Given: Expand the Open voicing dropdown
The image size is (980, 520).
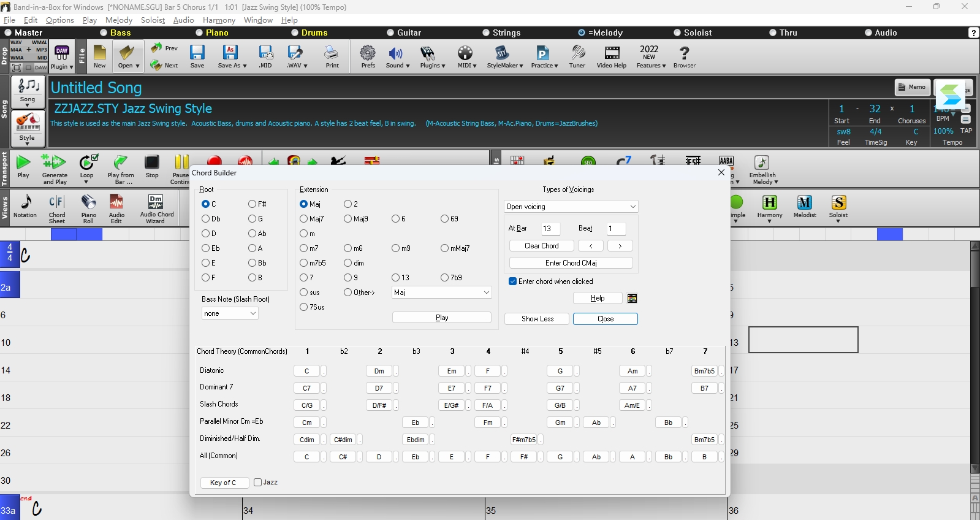Looking at the screenshot, I should (571, 207).
